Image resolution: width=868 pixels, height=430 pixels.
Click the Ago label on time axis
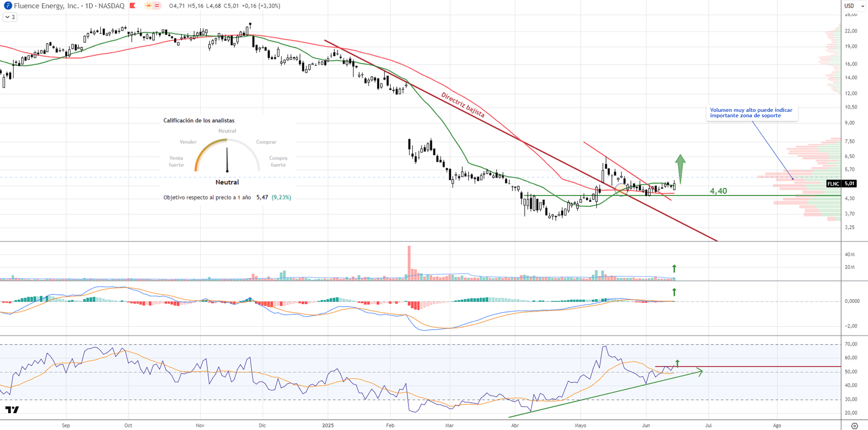(x=777, y=426)
